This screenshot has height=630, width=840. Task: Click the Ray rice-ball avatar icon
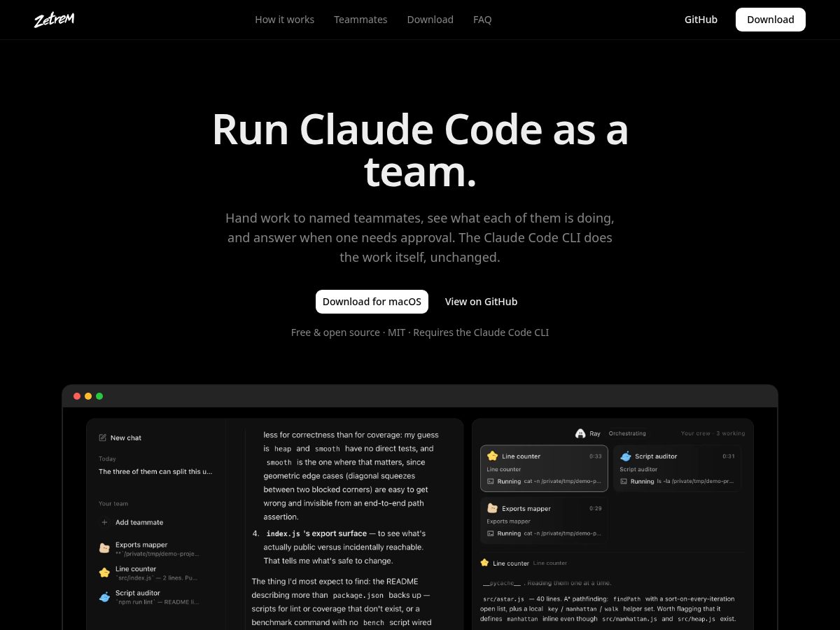[x=580, y=433]
